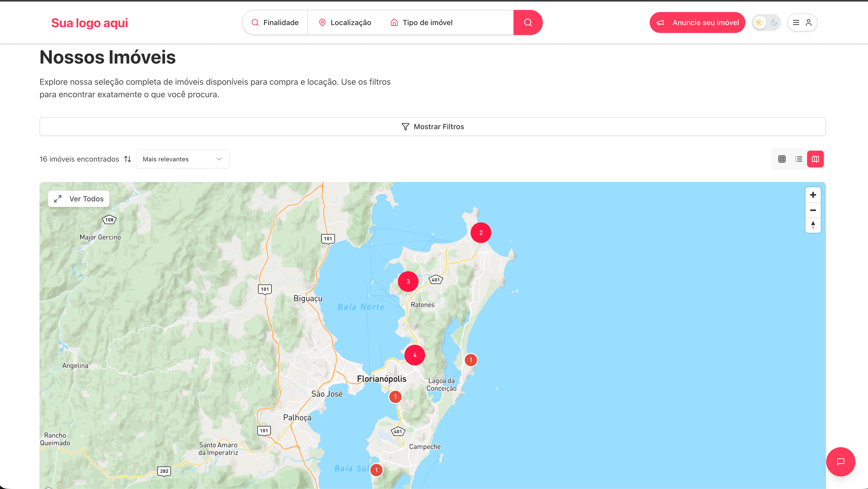Zoom in on the map
Viewport: 868px width, 489px height.
tap(813, 195)
